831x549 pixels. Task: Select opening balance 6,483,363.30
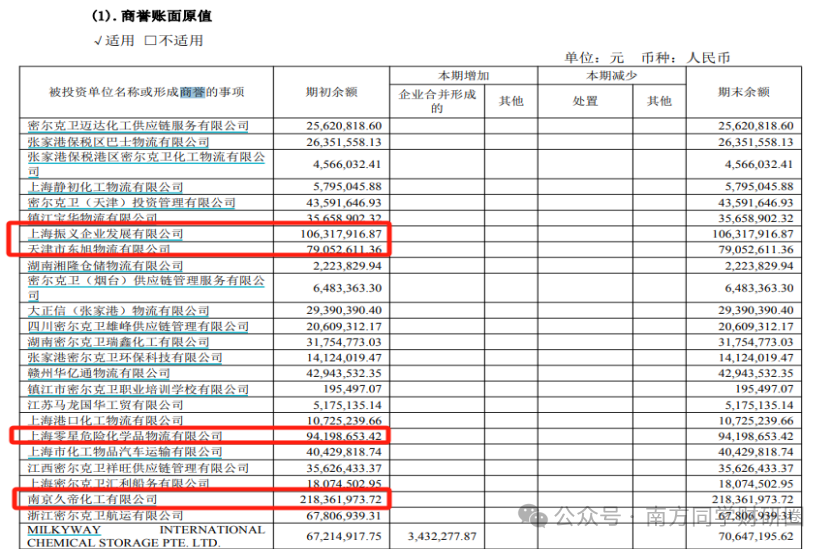coord(347,288)
